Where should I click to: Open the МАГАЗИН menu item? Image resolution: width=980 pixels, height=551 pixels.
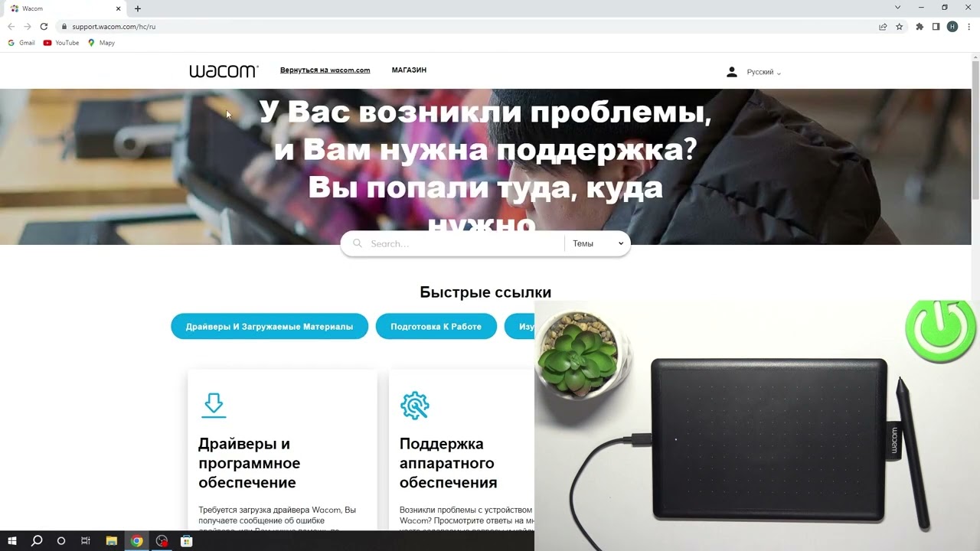(x=409, y=70)
